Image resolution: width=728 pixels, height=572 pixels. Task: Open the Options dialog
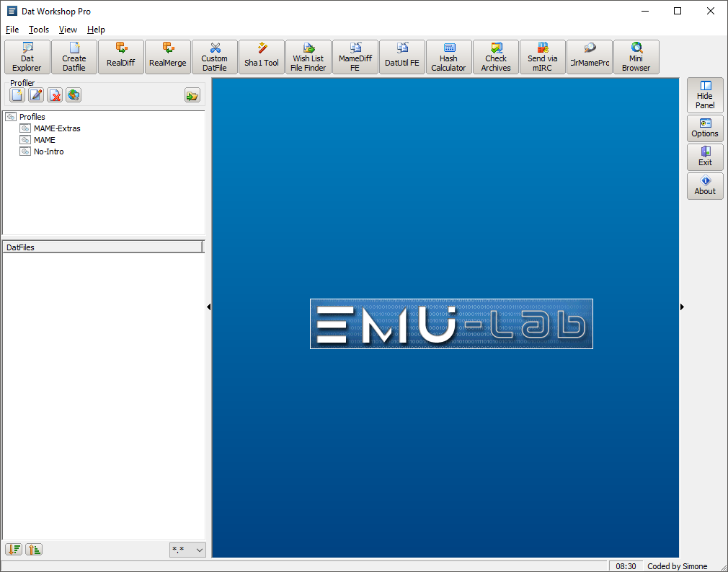[705, 128]
